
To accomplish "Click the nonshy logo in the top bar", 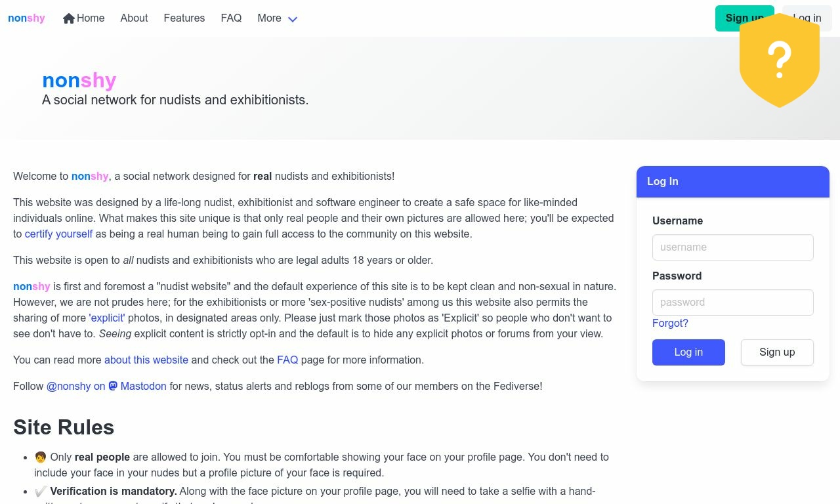I will point(26,18).
